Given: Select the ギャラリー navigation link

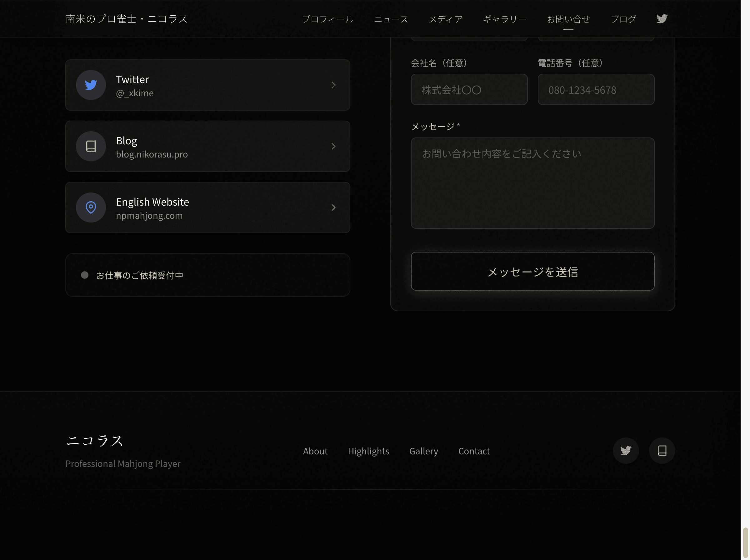Looking at the screenshot, I should (x=504, y=19).
